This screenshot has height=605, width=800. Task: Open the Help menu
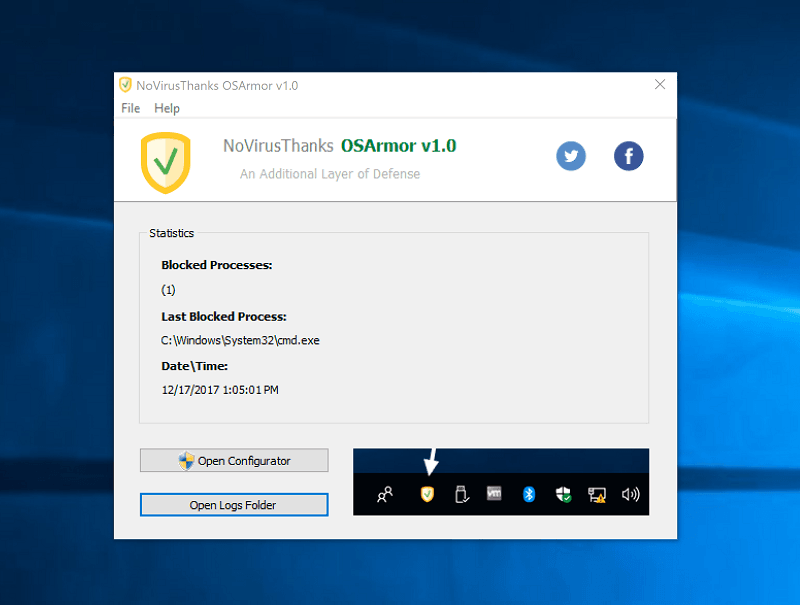[x=167, y=108]
